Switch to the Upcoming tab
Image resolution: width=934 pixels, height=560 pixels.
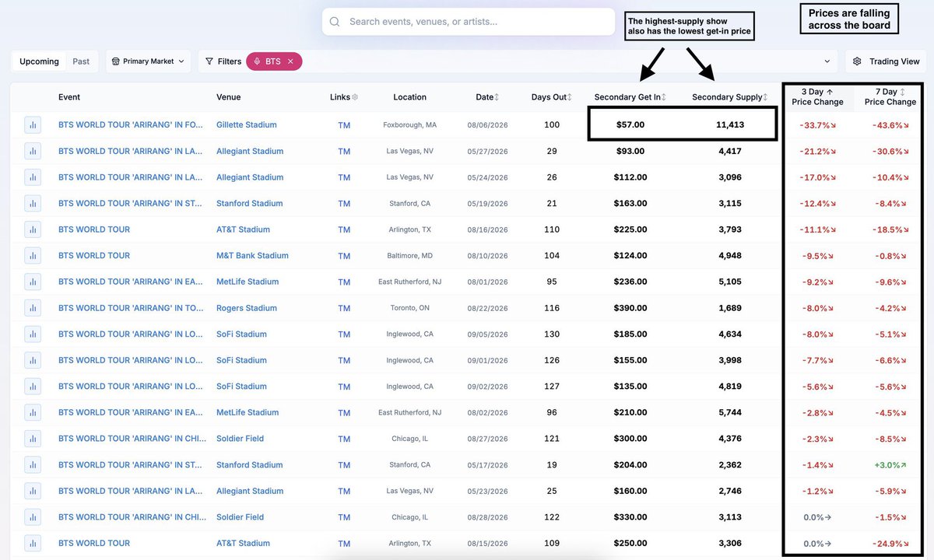click(39, 61)
